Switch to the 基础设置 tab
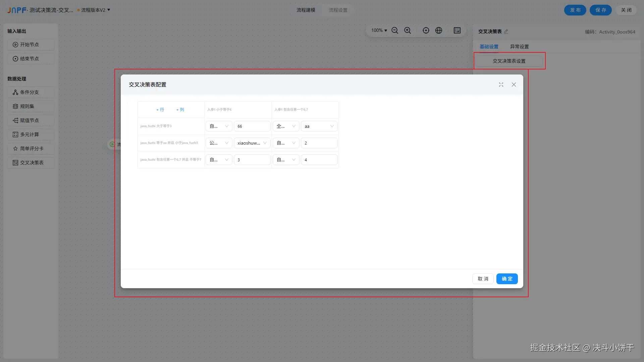Viewport: 644px width, 362px height. click(x=489, y=47)
